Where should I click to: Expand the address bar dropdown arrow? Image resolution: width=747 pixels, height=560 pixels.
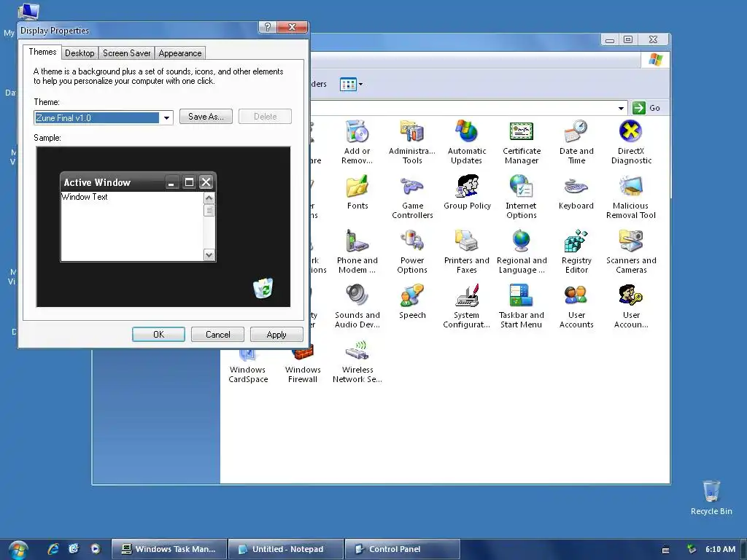pos(621,108)
